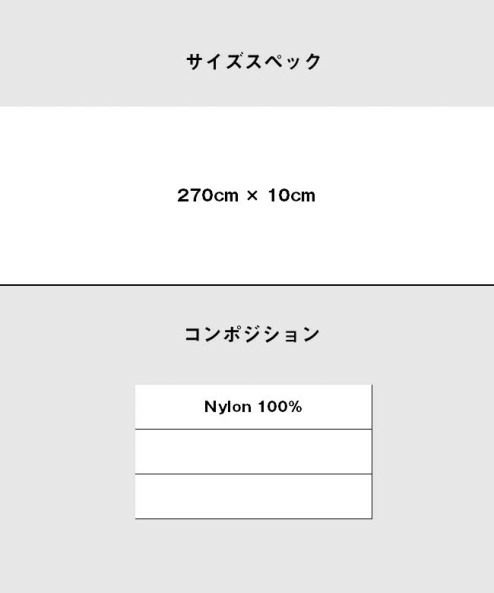Viewport: 494px width, 593px height.
Task: Select the Nylon 100% table row
Action: pyautogui.click(x=253, y=407)
